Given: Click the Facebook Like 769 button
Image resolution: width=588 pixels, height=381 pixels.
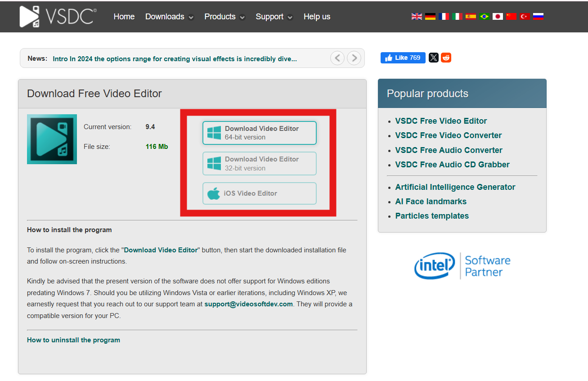Looking at the screenshot, I should [403, 58].
